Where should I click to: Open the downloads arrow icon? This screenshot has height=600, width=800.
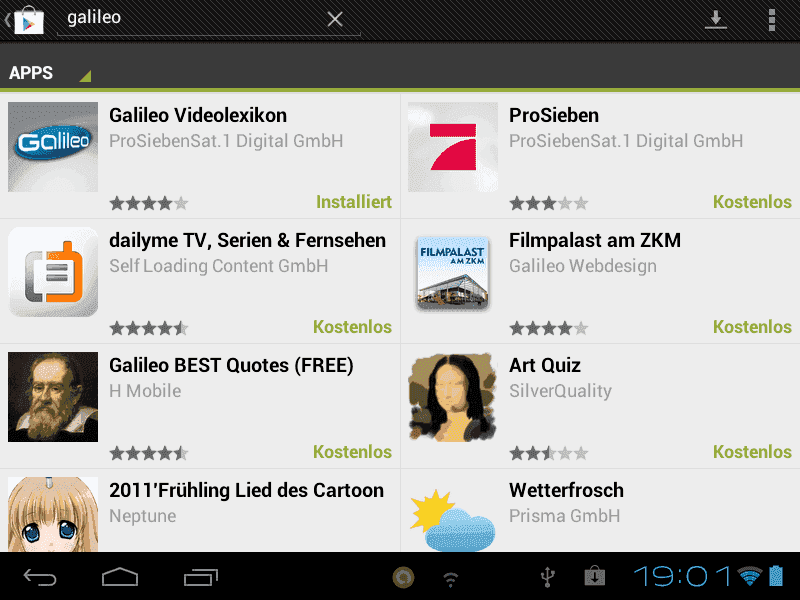tap(715, 19)
